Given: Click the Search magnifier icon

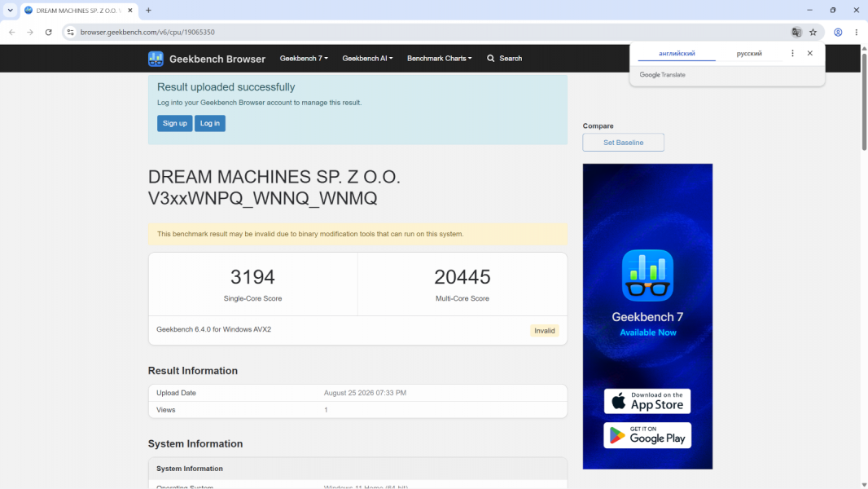Looking at the screenshot, I should point(490,58).
